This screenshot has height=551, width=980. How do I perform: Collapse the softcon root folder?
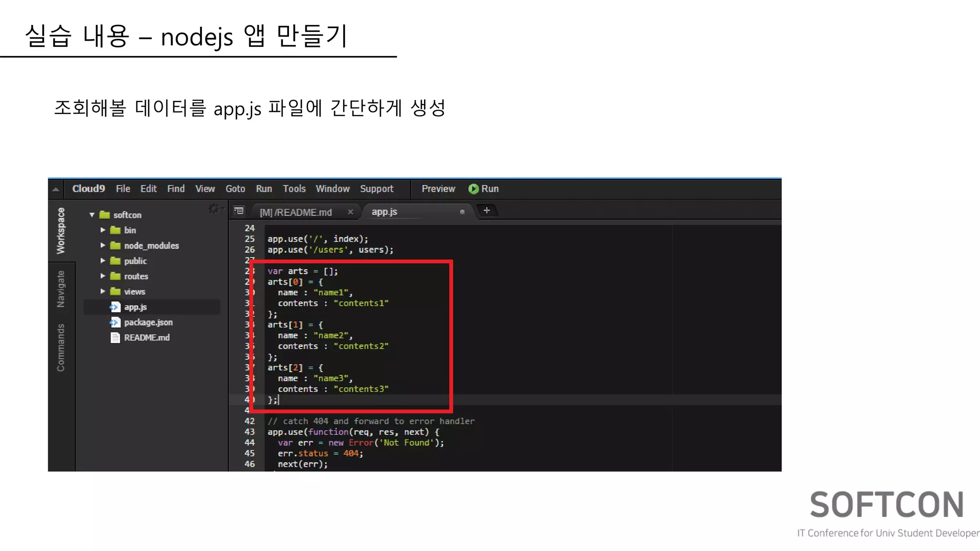coord(92,215)
